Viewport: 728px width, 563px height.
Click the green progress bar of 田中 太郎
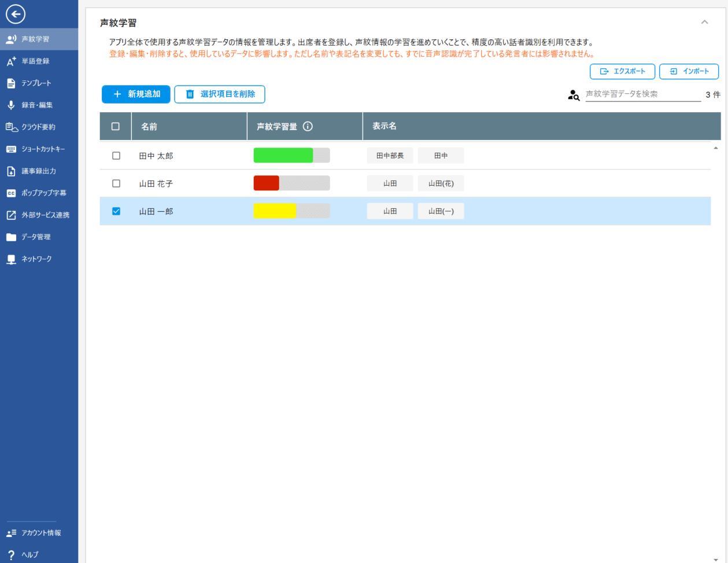[x=283, y=156]
